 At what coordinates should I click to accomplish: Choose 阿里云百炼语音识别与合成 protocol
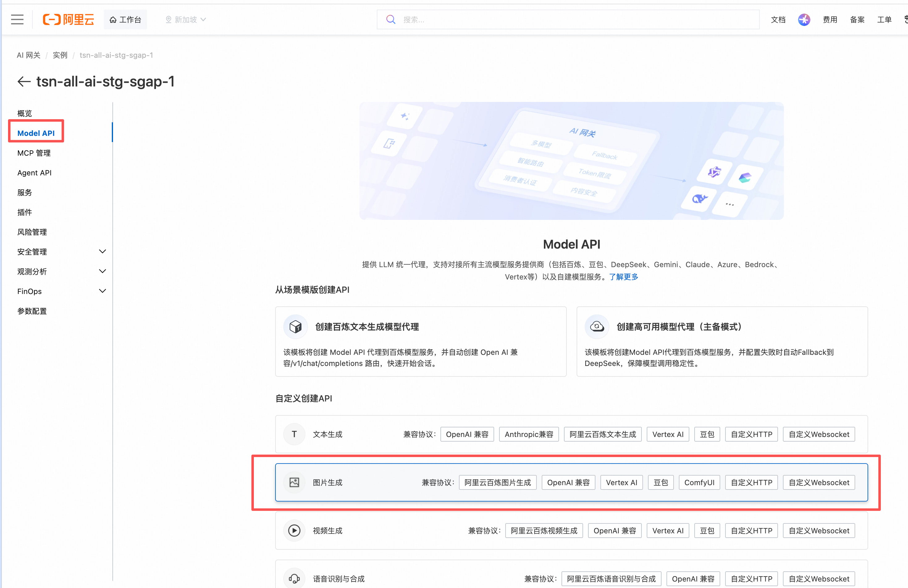611,578
